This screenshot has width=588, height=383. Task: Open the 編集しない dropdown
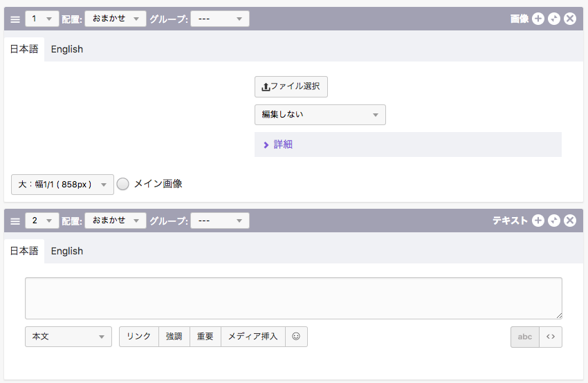320,115
